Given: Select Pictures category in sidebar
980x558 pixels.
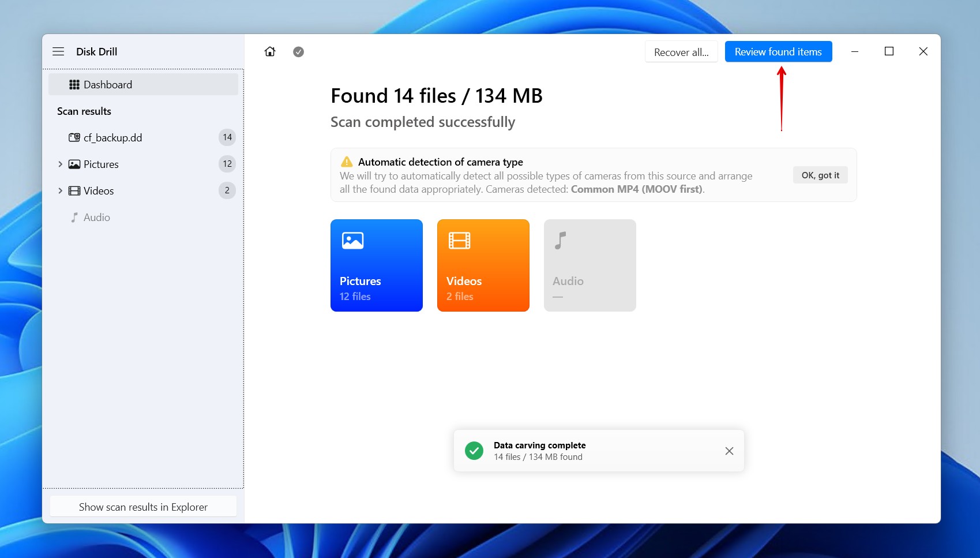Looking at the screenshot, I should tap(101, 164).
